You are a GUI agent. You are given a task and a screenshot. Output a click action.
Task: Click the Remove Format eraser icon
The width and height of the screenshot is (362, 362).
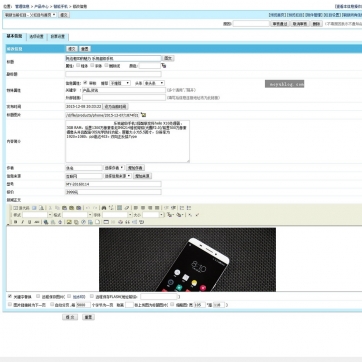(x=127, y=208)
